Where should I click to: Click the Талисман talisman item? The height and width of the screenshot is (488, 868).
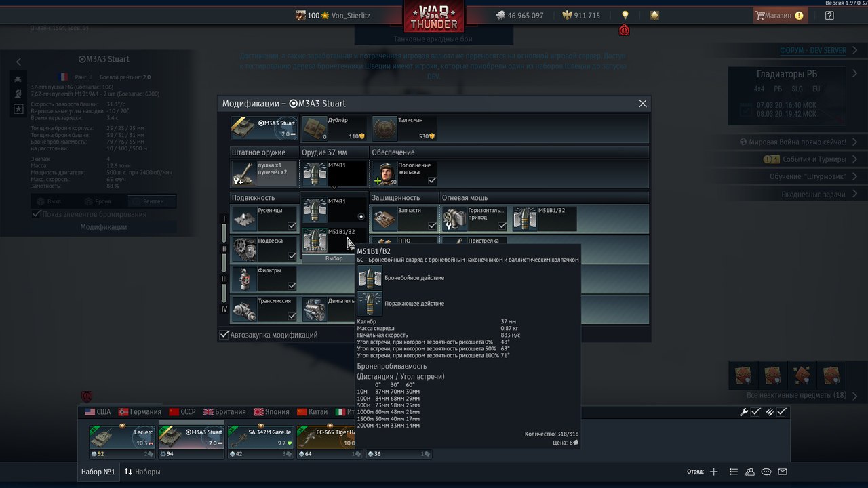404,128
